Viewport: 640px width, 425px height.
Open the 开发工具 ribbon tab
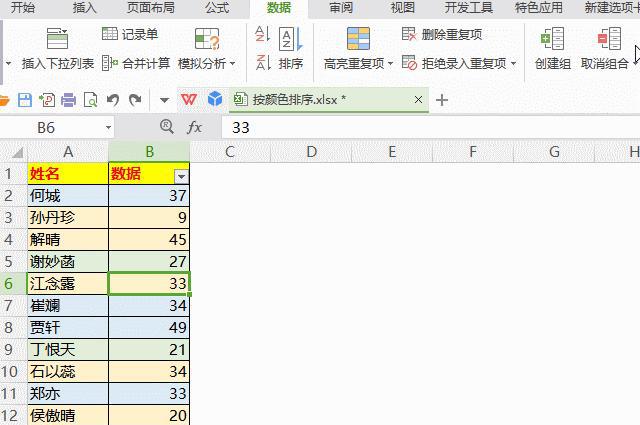click(x=469, y=7)
